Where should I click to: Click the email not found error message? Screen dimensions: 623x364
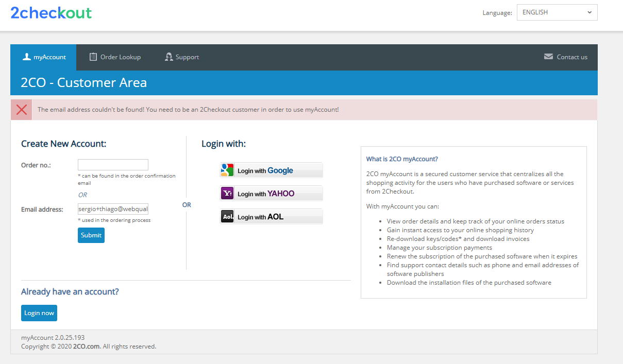[188, 110]
